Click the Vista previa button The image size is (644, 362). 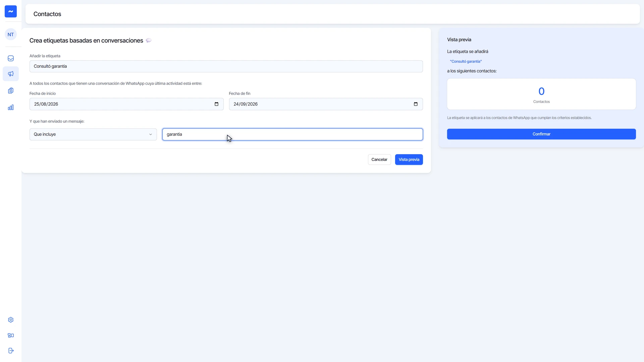point(409,160)
